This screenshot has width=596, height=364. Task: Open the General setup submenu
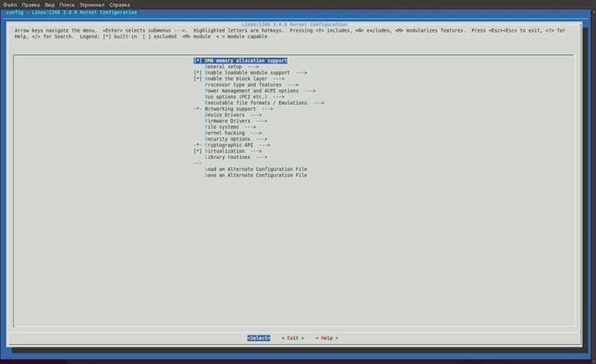231,67
